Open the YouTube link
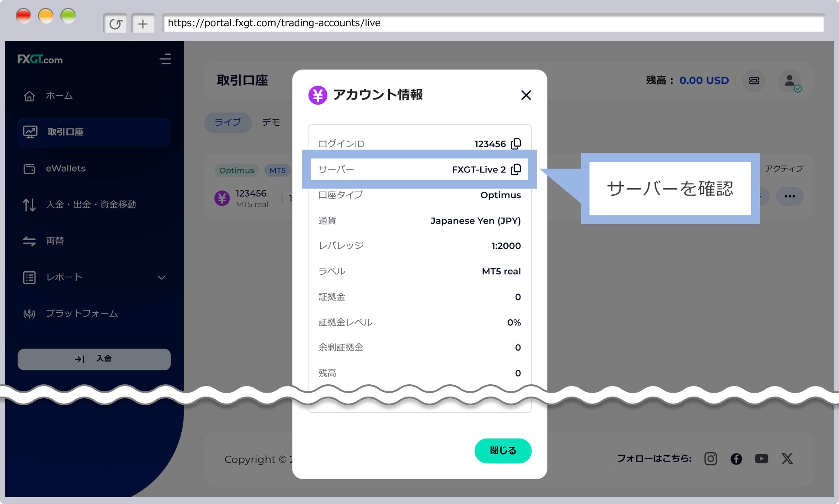 (762, 459)
